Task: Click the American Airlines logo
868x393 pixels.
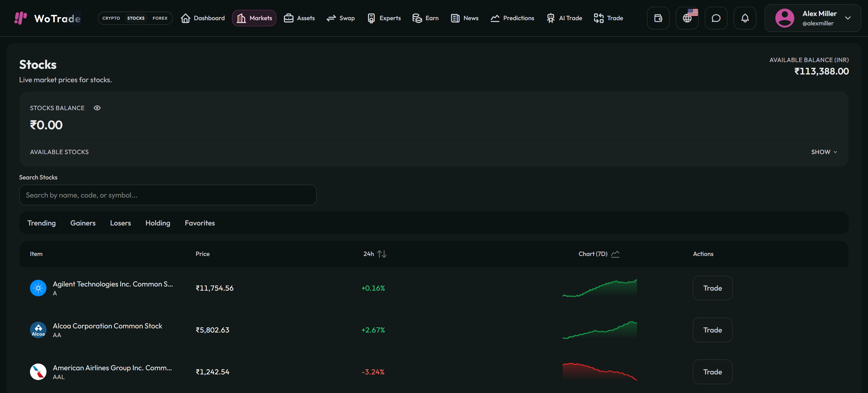Action: tap(38, 372)
